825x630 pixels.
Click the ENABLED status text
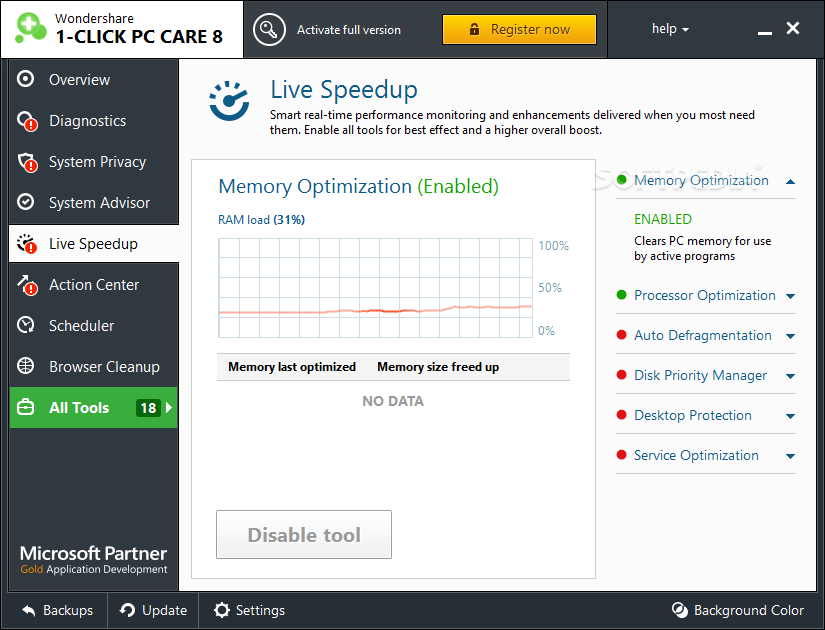[662, 219]
